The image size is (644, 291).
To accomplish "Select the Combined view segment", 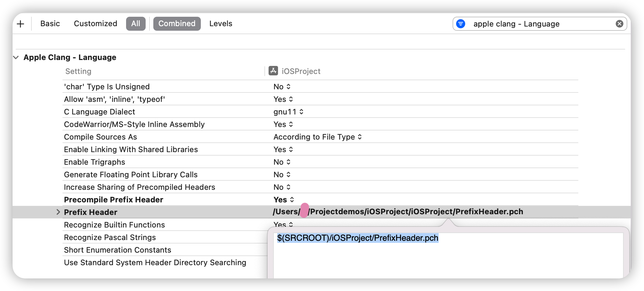I will (177, 23).
